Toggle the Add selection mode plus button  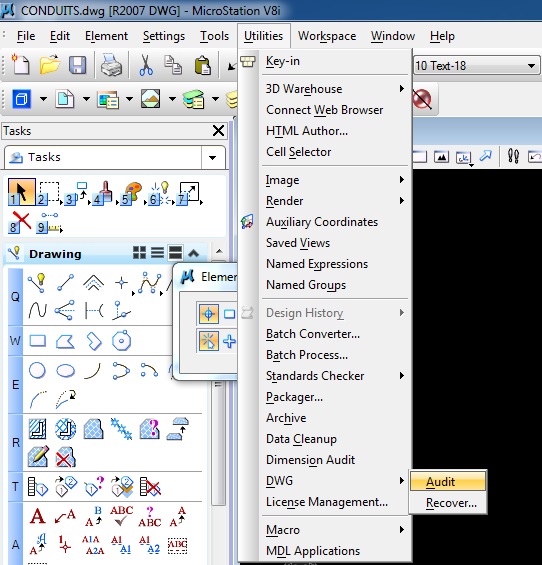point(229,341)
